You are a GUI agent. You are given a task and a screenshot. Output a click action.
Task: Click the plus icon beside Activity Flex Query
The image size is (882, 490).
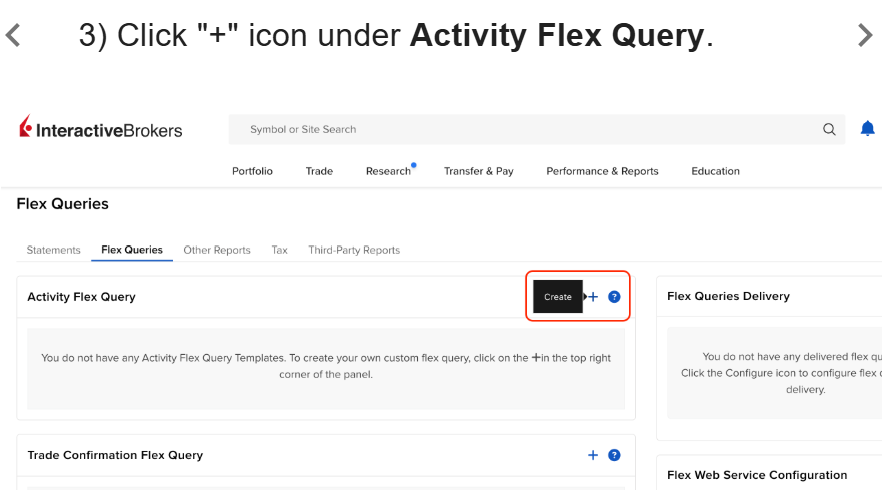[593, 296]
